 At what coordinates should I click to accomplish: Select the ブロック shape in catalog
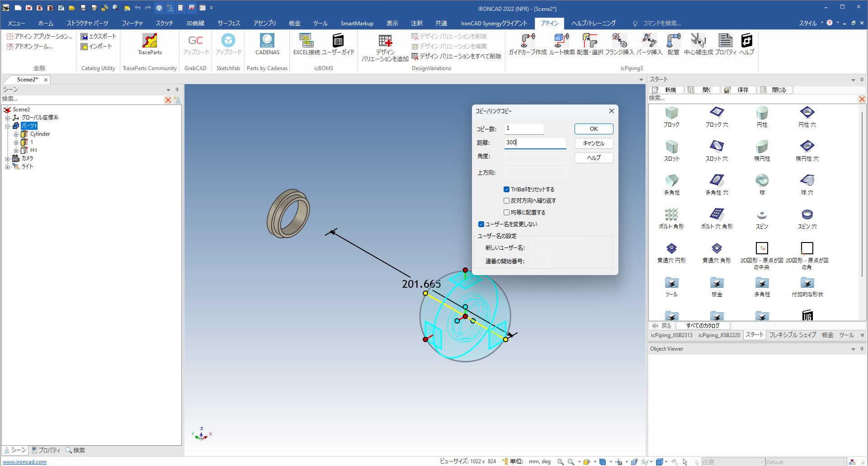click(671, 117)
